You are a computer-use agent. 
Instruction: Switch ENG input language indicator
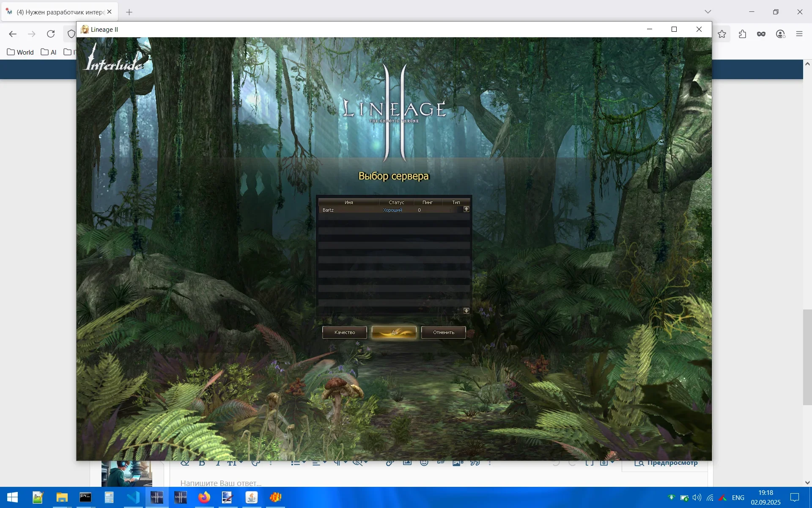click(738, 497)
